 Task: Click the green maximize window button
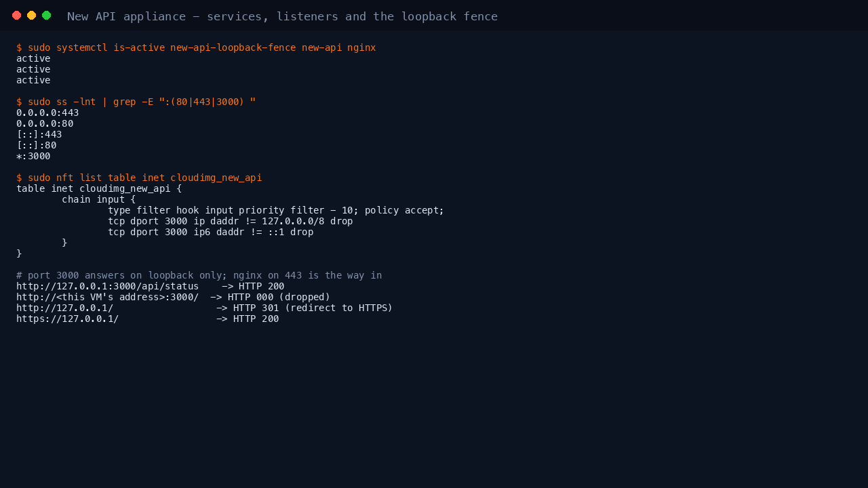click(46, 16)
